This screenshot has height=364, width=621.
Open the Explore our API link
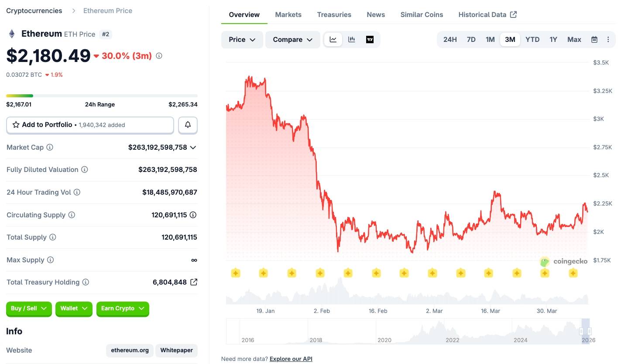pyautogui.click(x=291, y=359)
